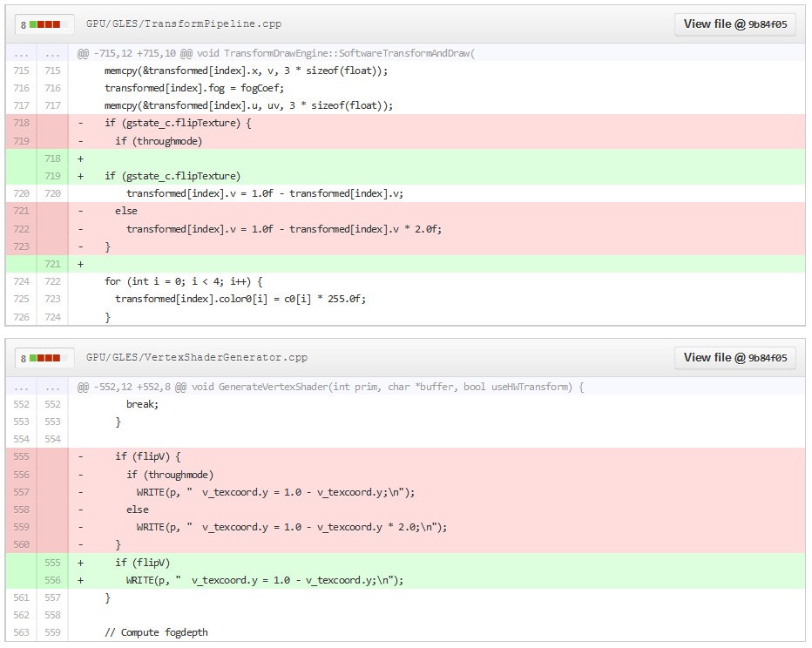Open View file button for VertexShaderGenerator.cpp
The width and height of the screenshot is (812, 648).
[x=734, y=358]
